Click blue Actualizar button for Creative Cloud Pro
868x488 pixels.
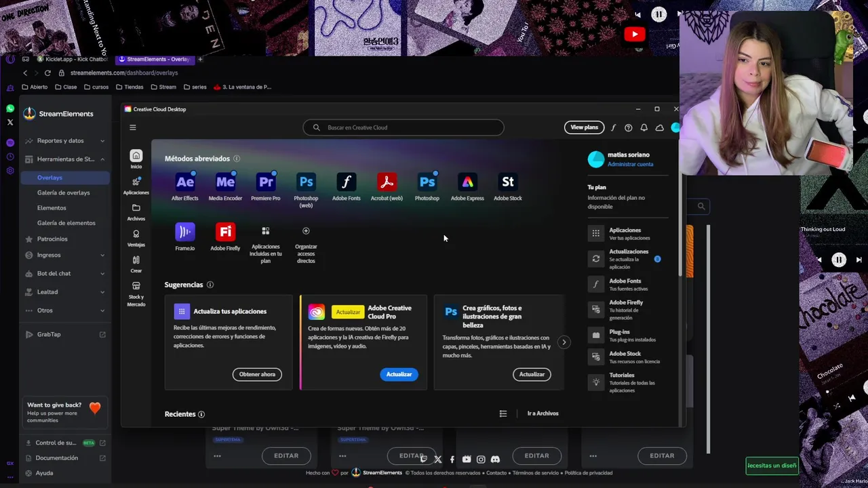click(x=399, y=374)
